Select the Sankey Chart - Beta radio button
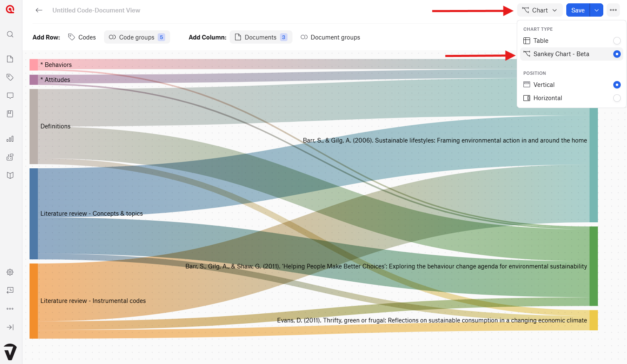The height and width of the screenshot is (364, 627). (617, 54)
